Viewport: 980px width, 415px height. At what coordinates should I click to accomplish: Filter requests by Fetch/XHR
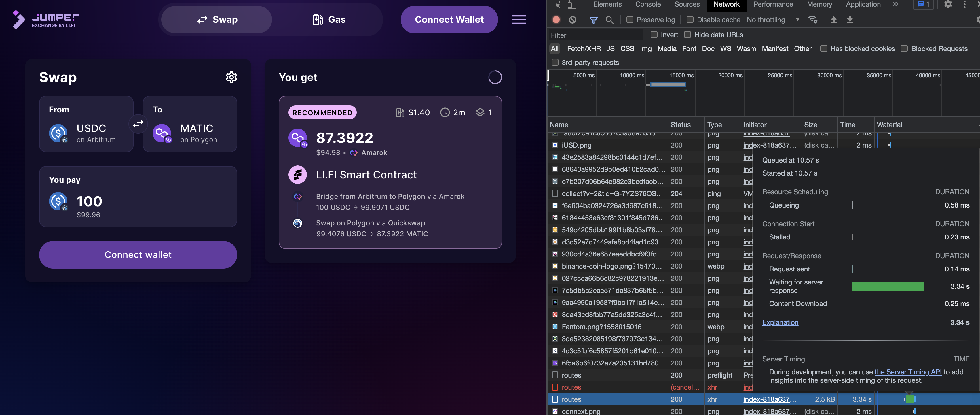(584, 49)
